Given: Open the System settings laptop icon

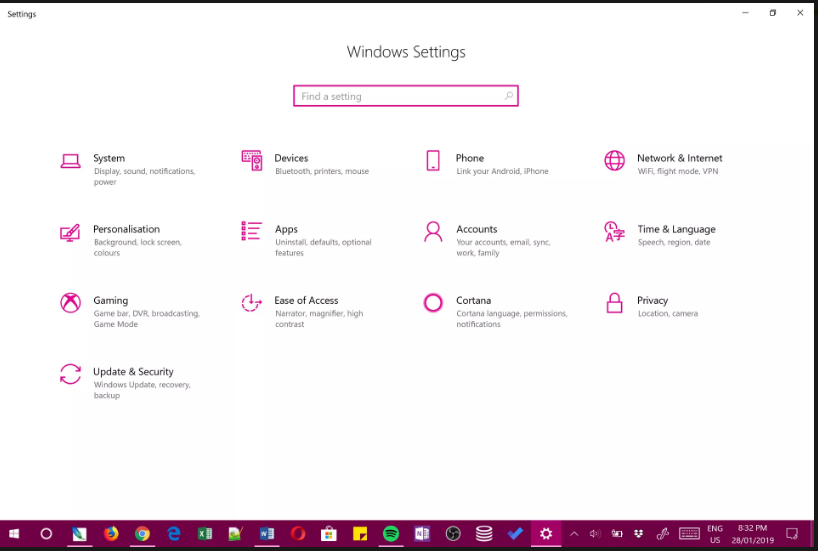Looking at the screenshot, I should pos(70,161).
